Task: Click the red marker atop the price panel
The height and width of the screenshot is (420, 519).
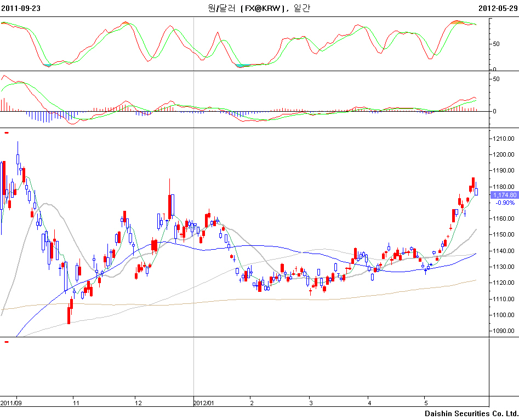Action: click(6, 133)
